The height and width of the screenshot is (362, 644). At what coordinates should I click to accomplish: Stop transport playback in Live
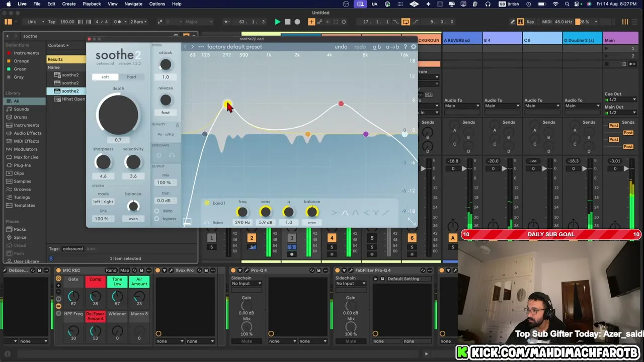click(x=287, y=22)
